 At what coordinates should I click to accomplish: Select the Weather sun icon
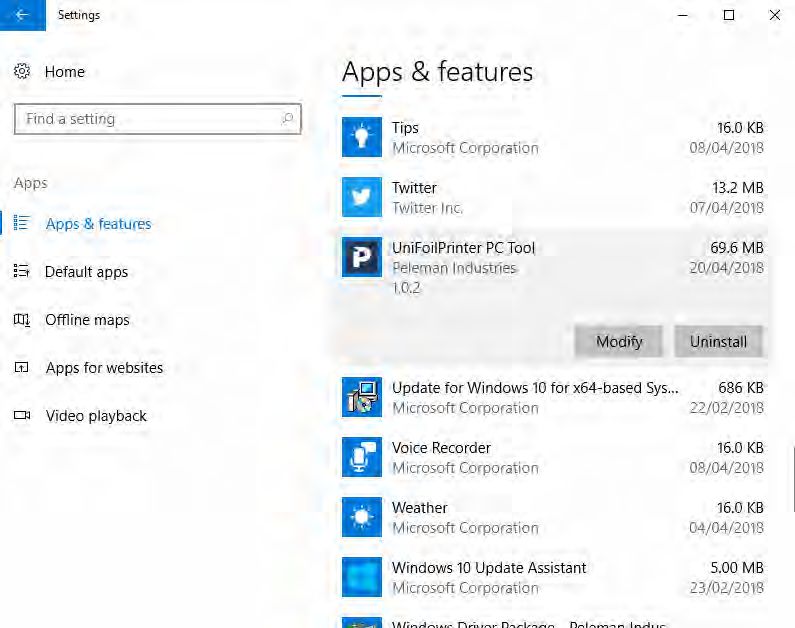[x=362, y=517]
